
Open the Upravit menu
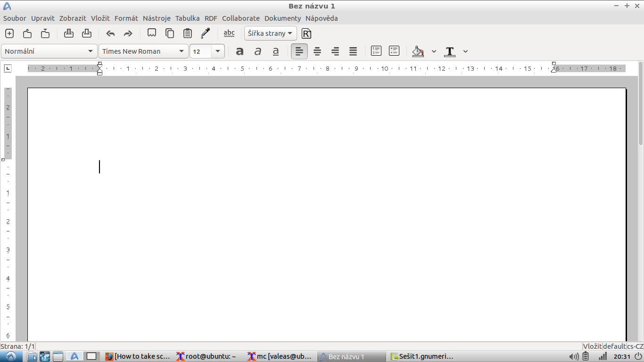[43, 18]
